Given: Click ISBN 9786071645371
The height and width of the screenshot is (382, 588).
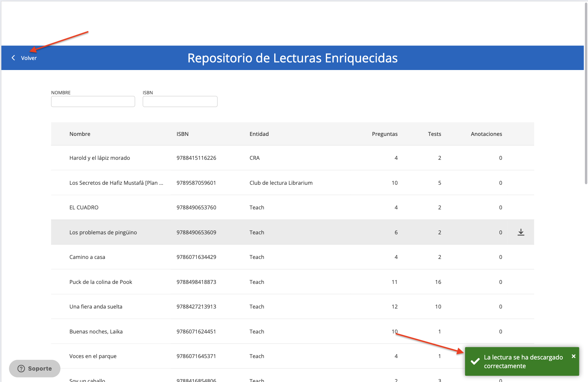Looking at the screenshot, I should [196, 356].
